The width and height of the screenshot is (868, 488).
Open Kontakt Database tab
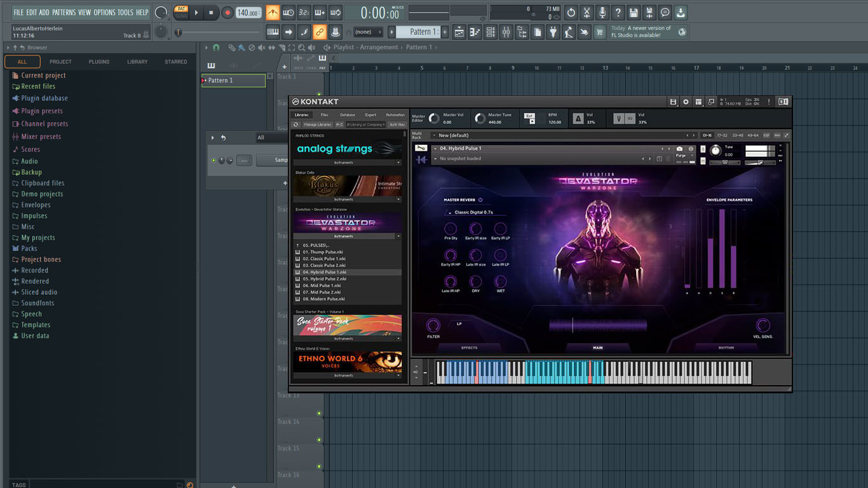[x=347, y=115]
